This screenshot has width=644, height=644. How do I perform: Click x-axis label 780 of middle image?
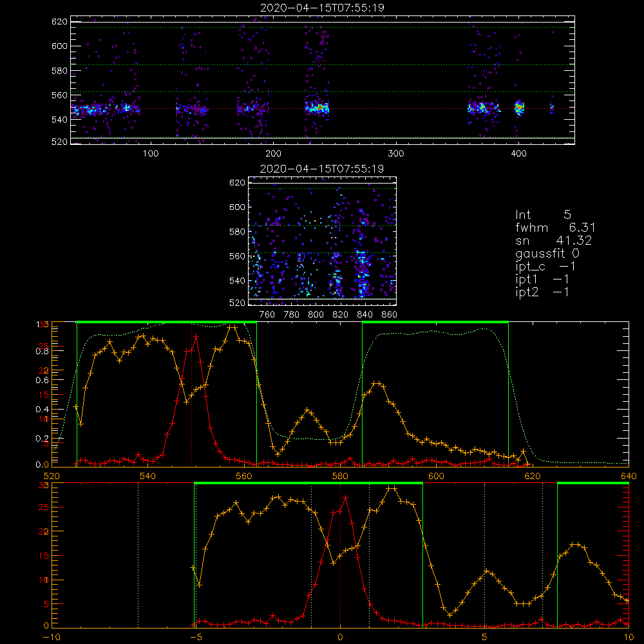click(292, 315)
